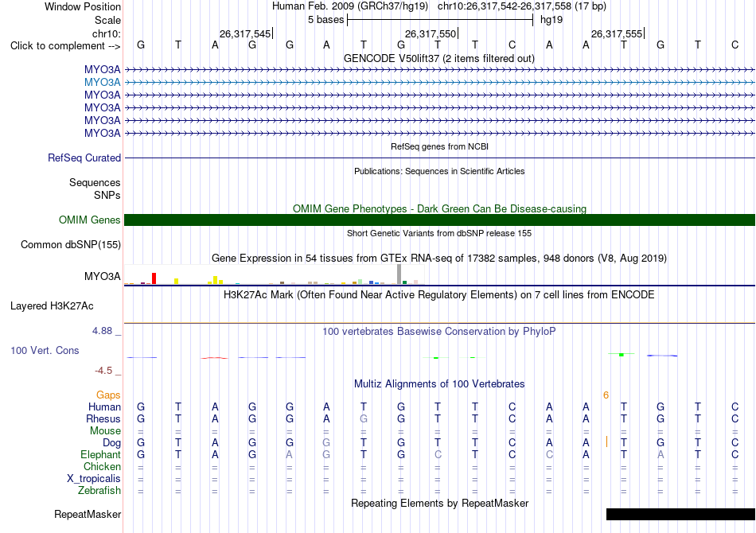Click the RepeatMasker track label
756x533 pixels.
click(88, 514)
